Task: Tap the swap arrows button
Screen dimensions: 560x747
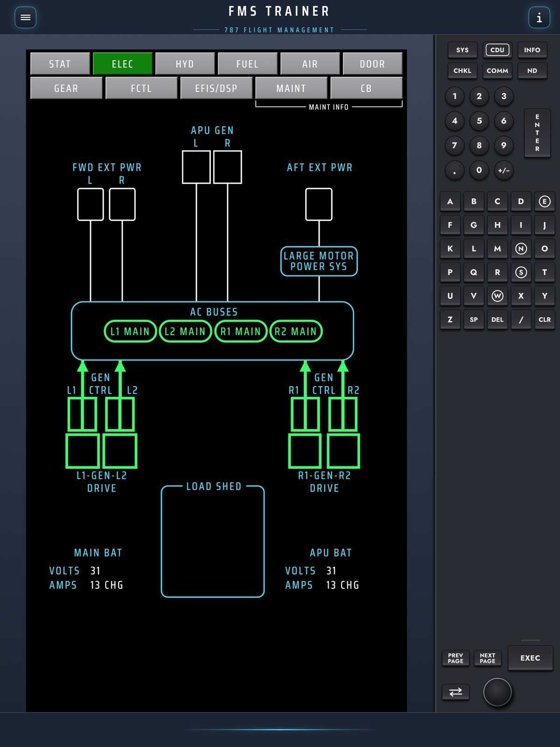Action: coord(455,692)
